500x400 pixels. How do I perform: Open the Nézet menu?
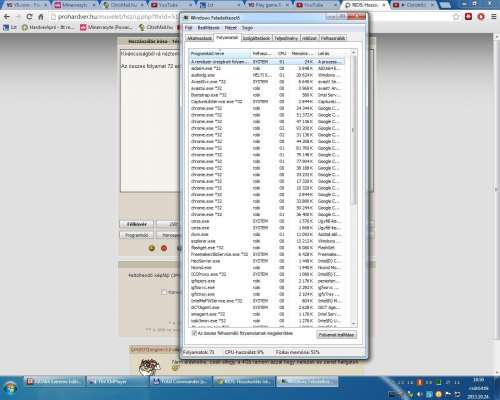pyautogui.click(x=231, y=28)
